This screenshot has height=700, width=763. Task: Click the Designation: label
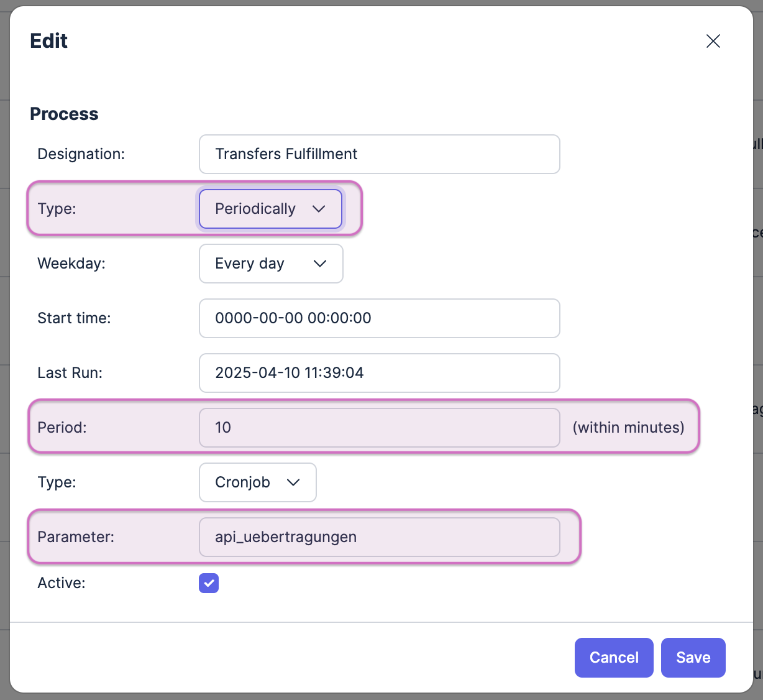(x=81, y=154)
